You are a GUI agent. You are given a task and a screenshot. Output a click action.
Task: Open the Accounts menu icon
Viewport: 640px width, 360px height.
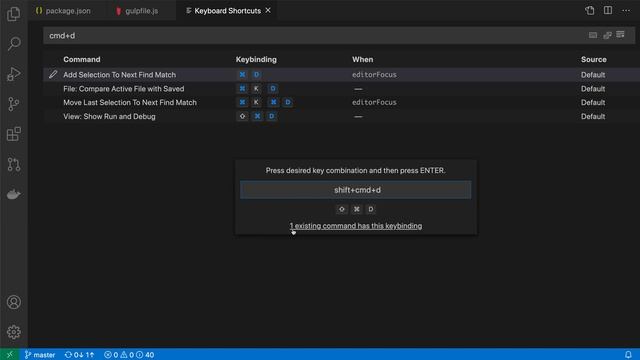(13, 302)
